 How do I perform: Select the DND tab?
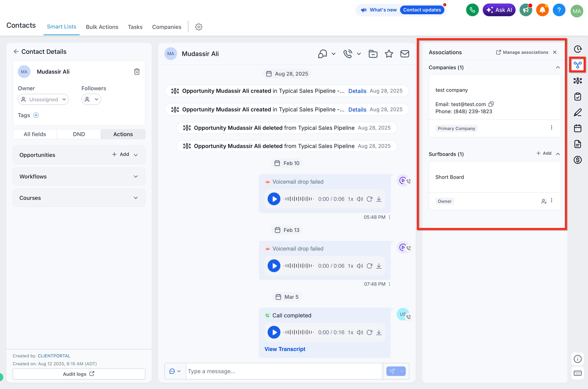(x=79, y=134)
